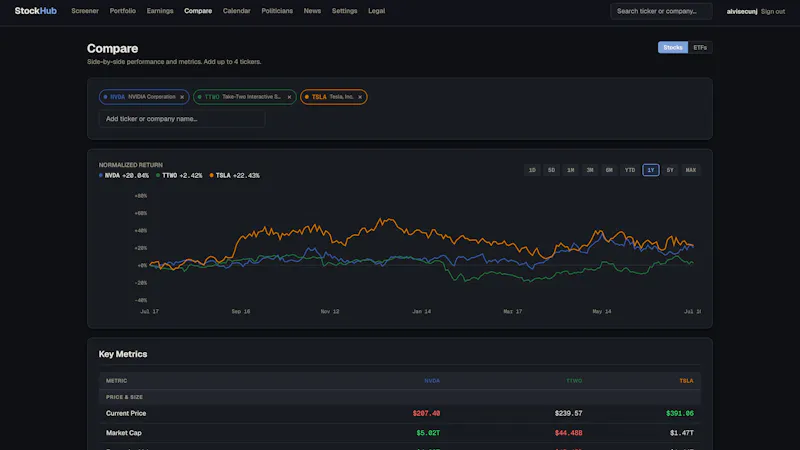The image size is (800, 450).
Task: Select the 1Y chart range
Action: [x=651, y=170]
